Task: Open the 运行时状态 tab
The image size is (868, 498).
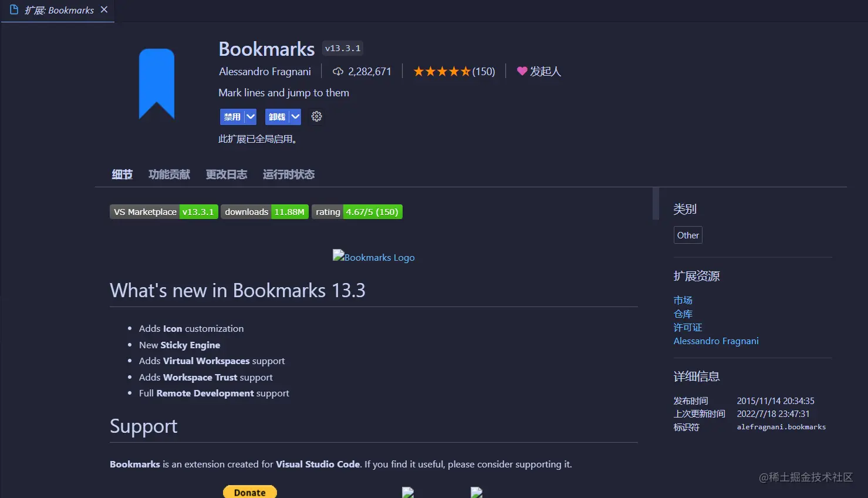Action: [288, 174]
